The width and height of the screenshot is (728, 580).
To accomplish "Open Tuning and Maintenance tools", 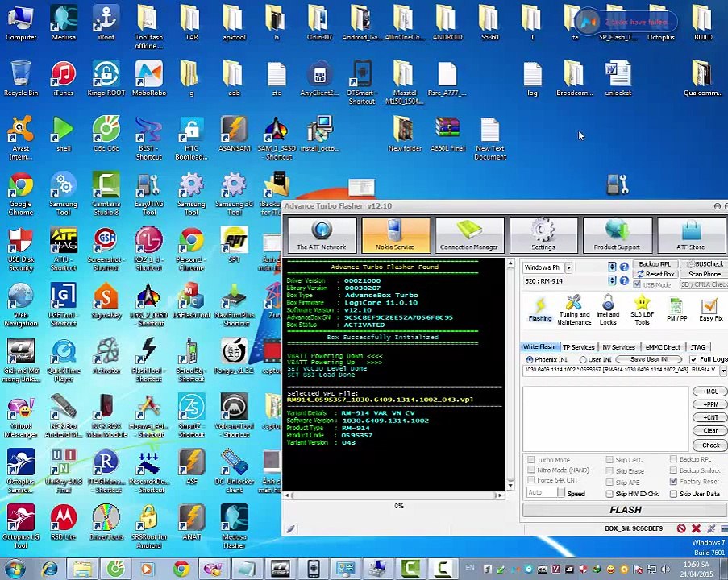I will tap(574, 309).
